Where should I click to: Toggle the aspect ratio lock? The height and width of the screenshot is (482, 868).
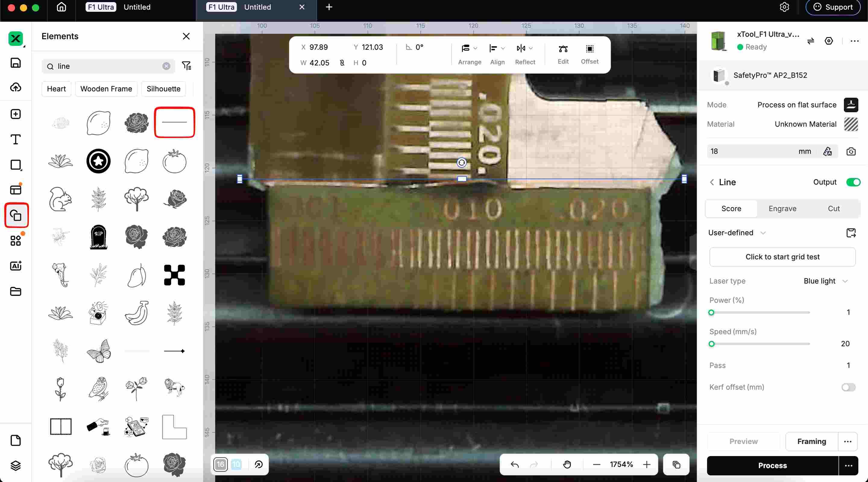point(342,63)
